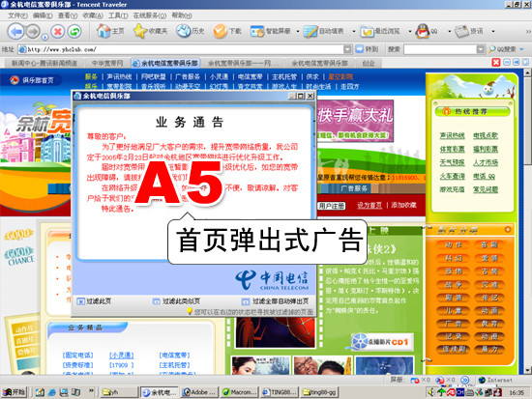Open the 工具(T) menu
Screen dimensions: 532x399
pos(118,15)
